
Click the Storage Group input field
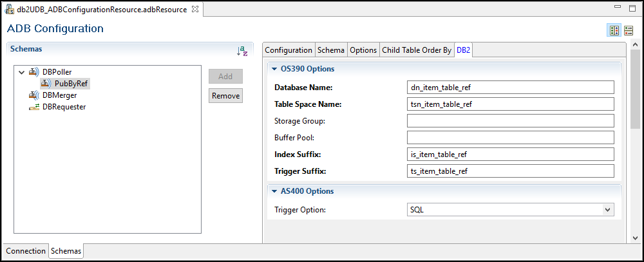coord(511,121)
